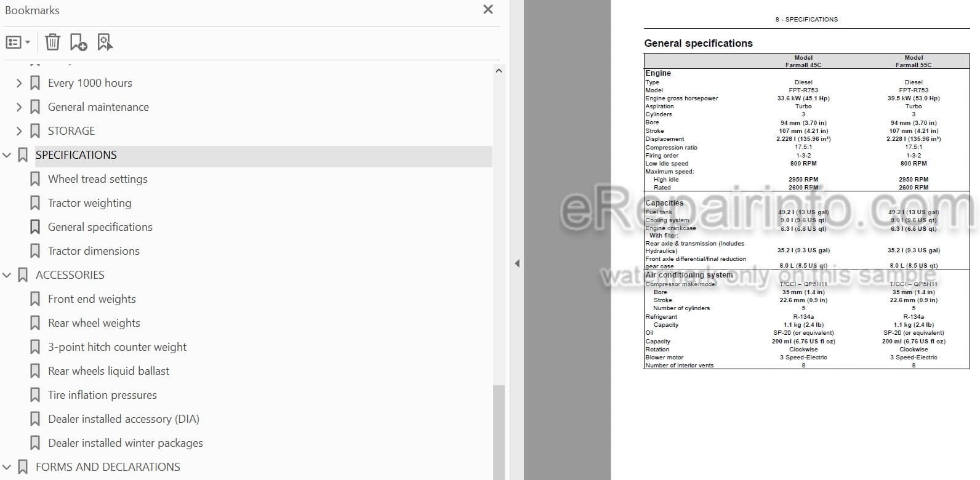This screenshot has height=480, width=980.
Task: Select the SPECIFICATIONS bookmark
Action: click(x=76, y=155)
